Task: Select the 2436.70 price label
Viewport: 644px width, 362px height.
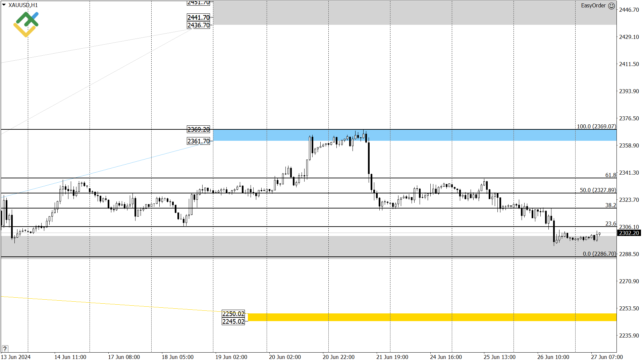Action: 199,25
